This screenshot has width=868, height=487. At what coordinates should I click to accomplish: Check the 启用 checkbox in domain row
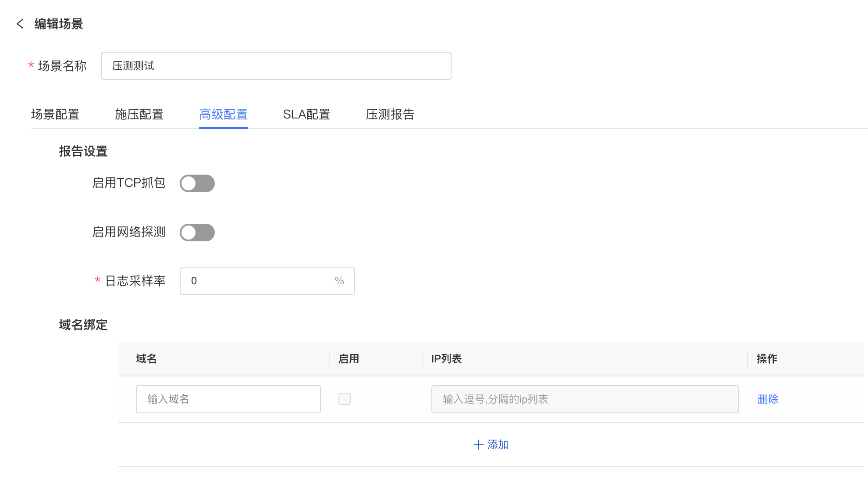coord(345,399)
